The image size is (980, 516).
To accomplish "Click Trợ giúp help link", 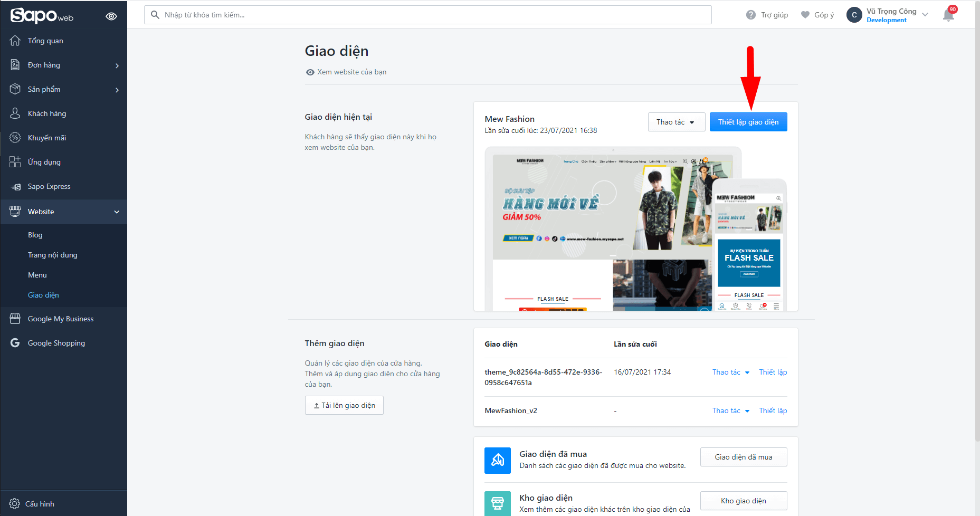I will 774,15.
